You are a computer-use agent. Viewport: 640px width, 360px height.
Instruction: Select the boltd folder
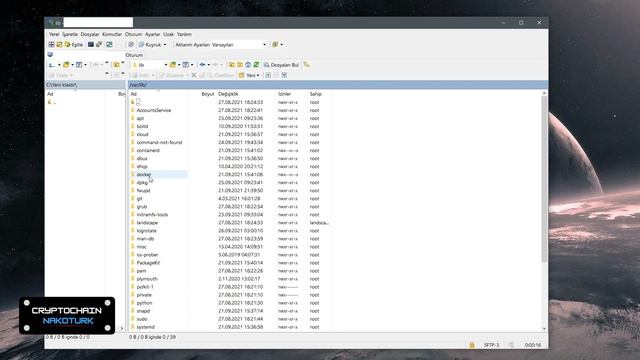[x=142, y=127]
